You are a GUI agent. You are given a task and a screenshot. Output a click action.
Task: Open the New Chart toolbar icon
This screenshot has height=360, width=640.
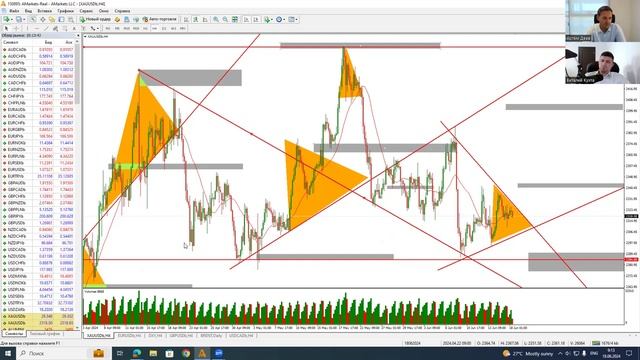pos(6,19)
